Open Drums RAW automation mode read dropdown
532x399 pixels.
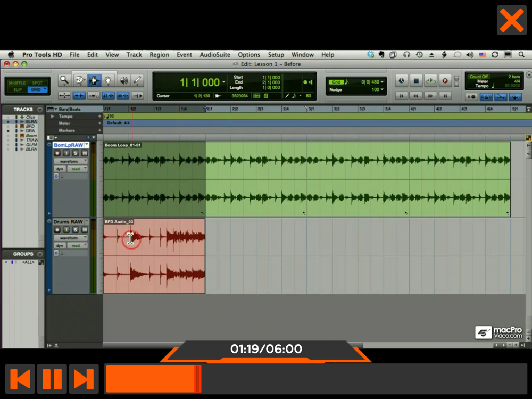[77, 246]
